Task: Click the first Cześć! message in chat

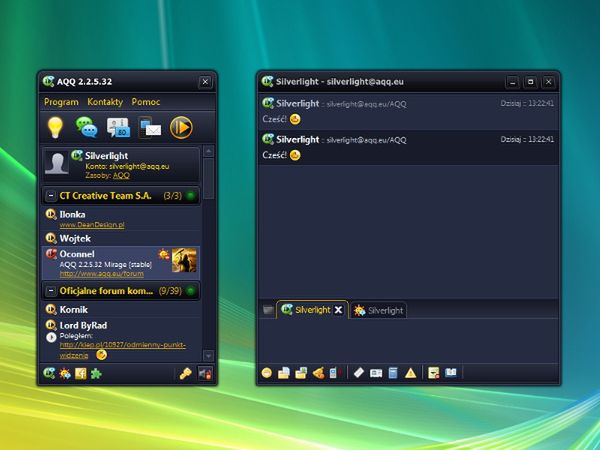Action: click(274, 119)
